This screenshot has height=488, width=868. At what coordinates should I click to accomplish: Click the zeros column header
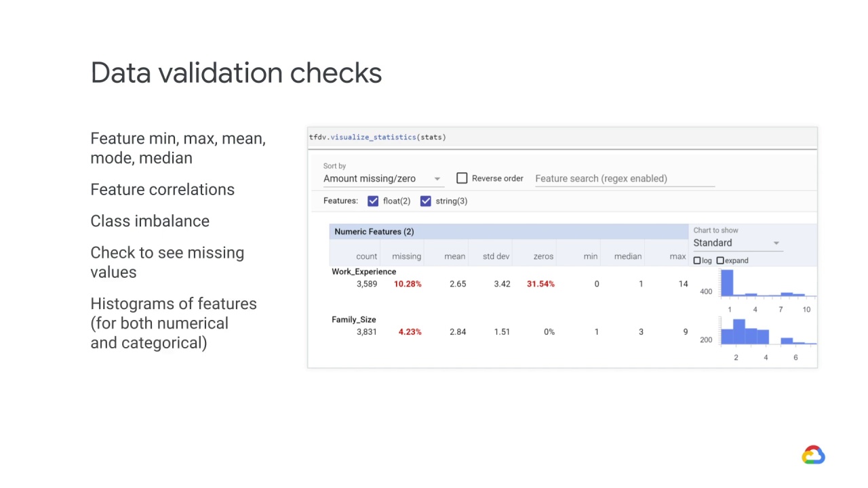(x=543, y=256)
